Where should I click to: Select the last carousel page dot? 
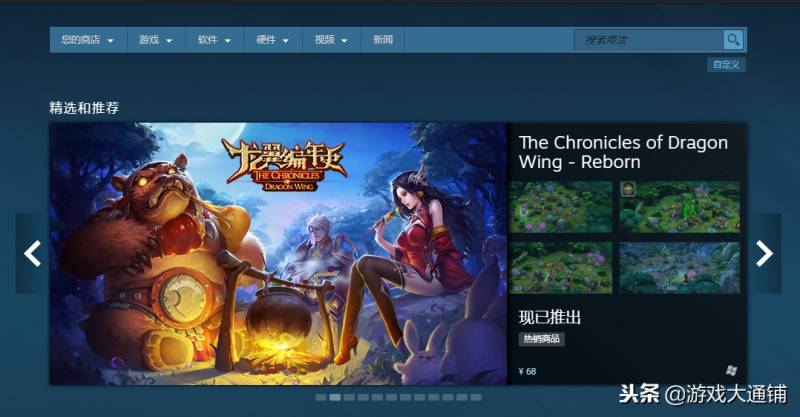pos(476,397)
